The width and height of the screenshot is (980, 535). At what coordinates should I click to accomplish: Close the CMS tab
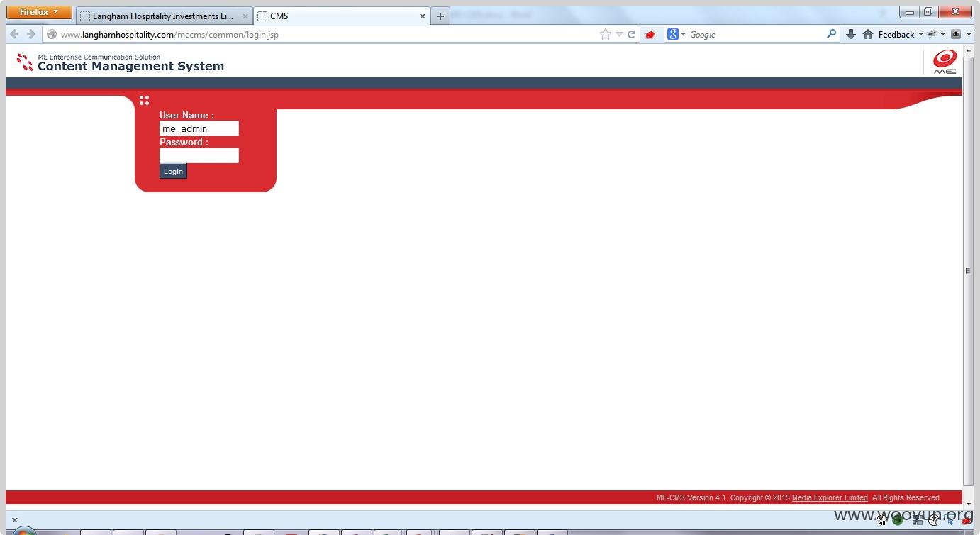pos(422,16)
